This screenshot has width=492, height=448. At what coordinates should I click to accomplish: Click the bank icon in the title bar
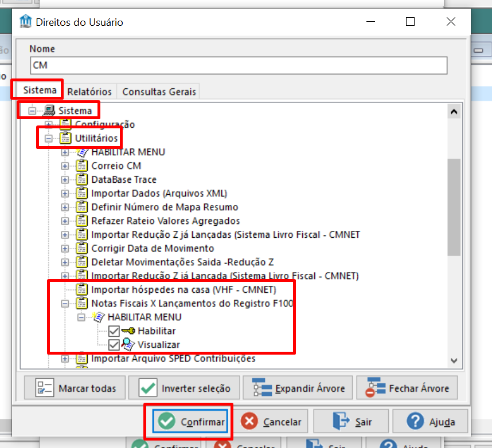(x=25, y=22)
